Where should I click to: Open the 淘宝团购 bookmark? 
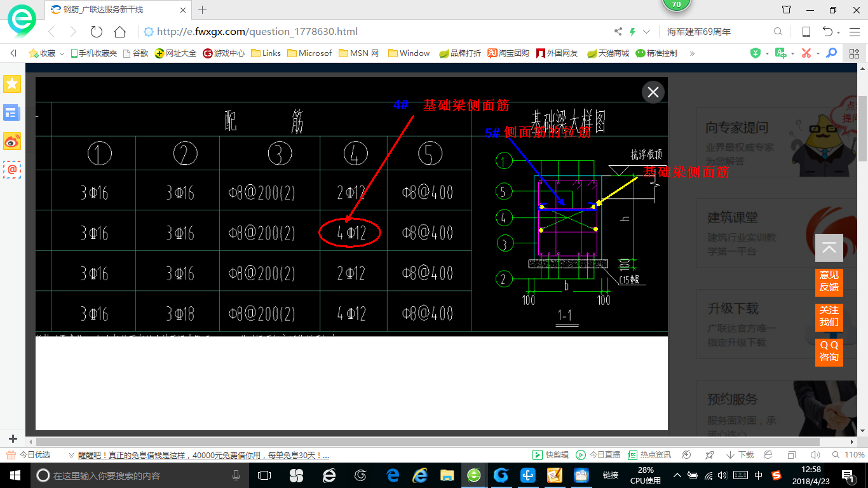508,53
